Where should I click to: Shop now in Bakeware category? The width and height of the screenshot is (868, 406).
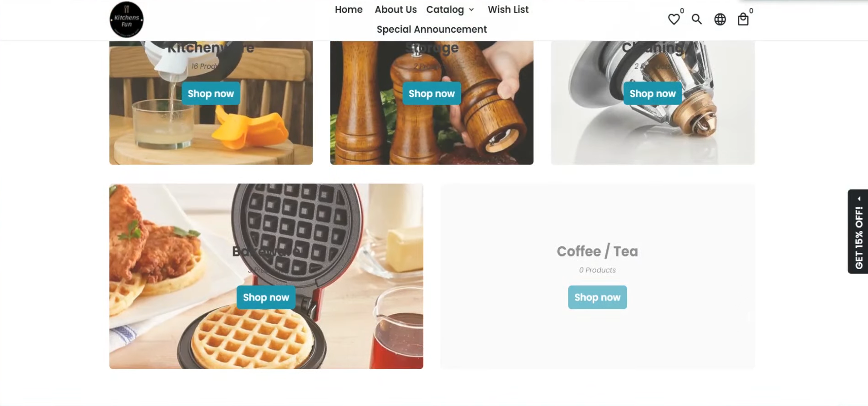266,297
